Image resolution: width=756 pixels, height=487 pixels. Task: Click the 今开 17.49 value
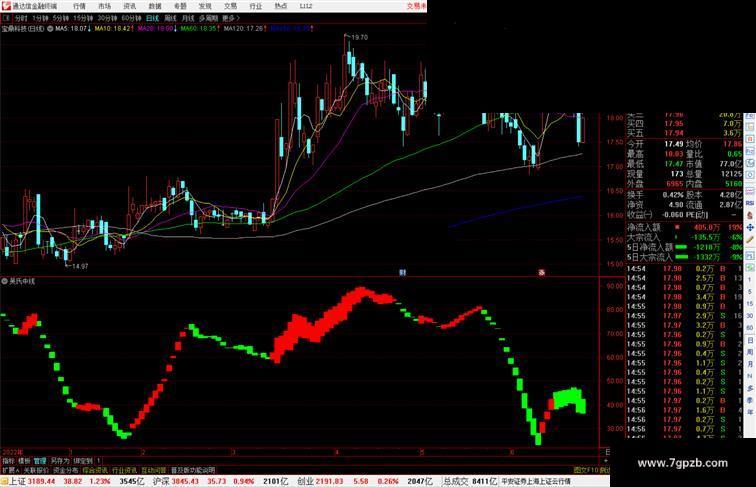(x=674, y=144)
